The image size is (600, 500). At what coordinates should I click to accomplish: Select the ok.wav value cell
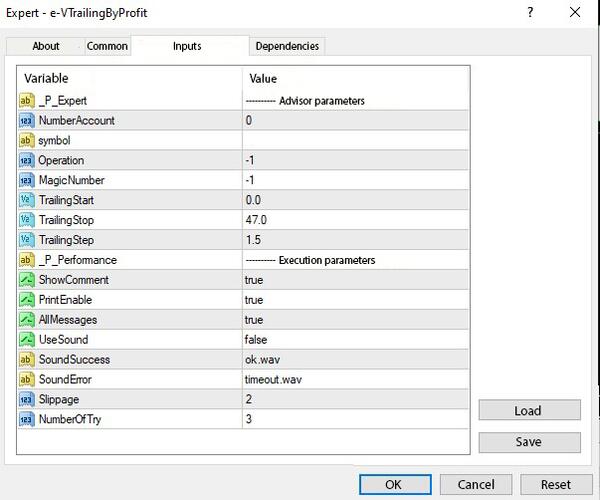[355, 359]
